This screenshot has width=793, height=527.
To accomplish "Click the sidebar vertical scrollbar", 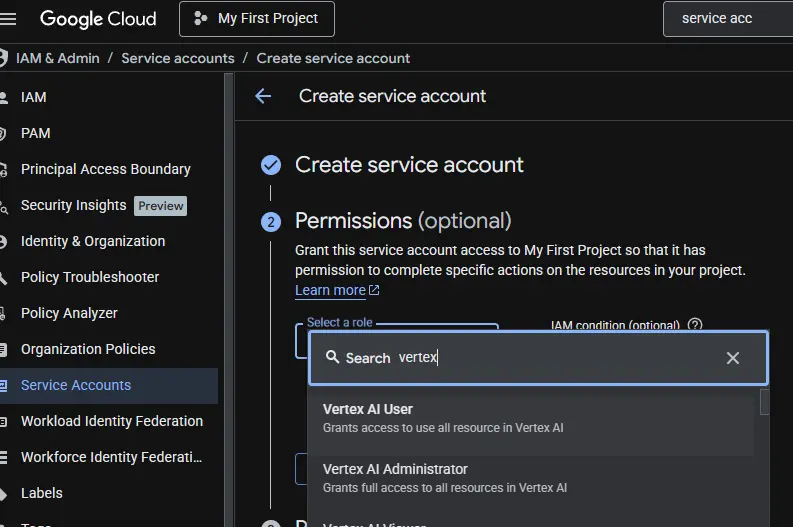I will point(229,300).
